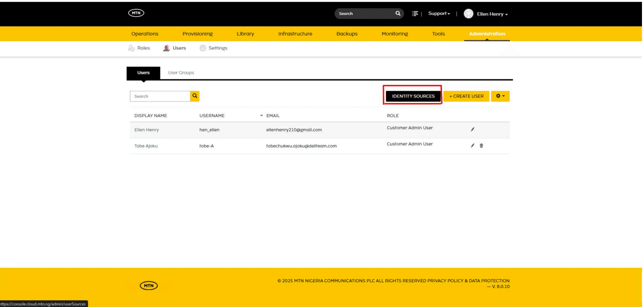Open the Library menu
The height and width of the screenshot is (307, 644).
(246, 34)
